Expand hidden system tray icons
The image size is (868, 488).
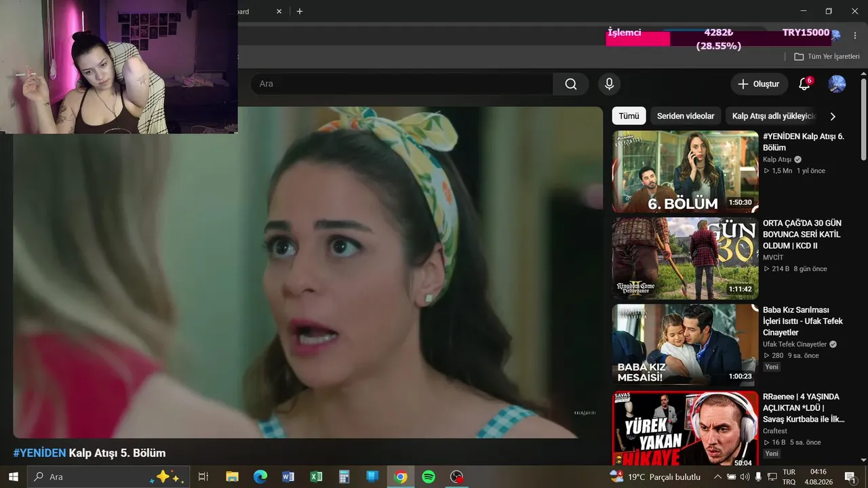click(x=717, y=477)
